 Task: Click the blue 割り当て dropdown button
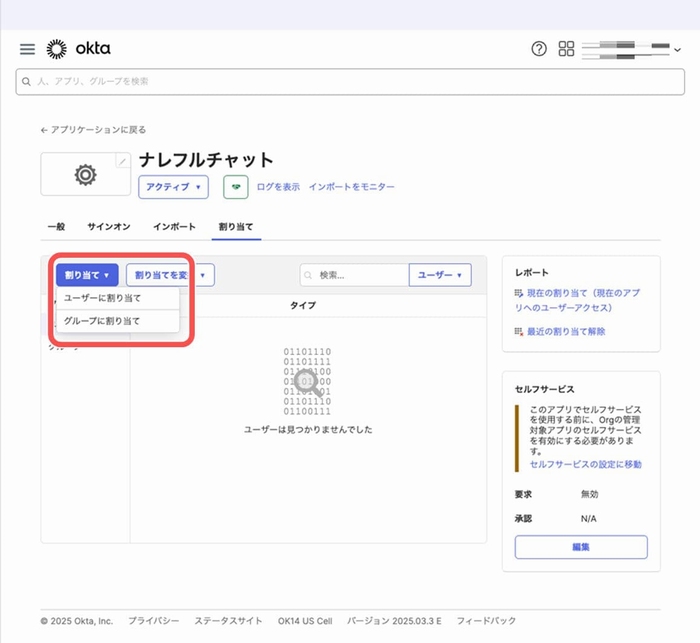coord(87,275)
